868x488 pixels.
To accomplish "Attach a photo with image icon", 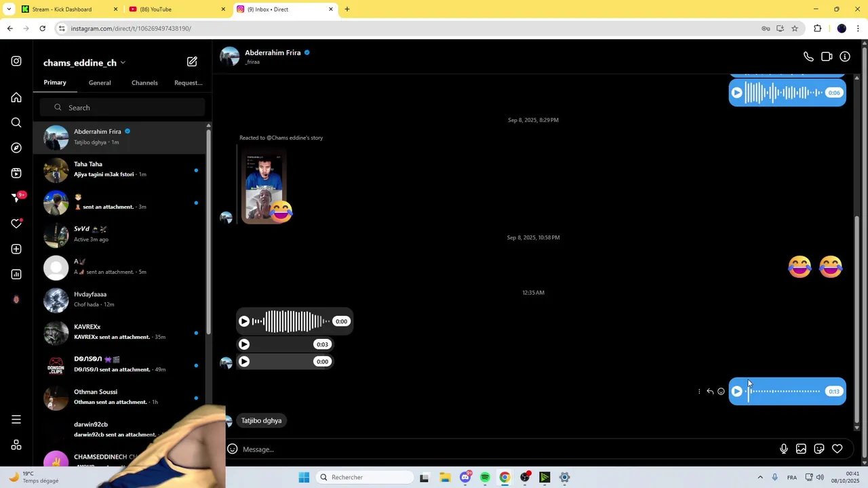I will click(801, 449).
